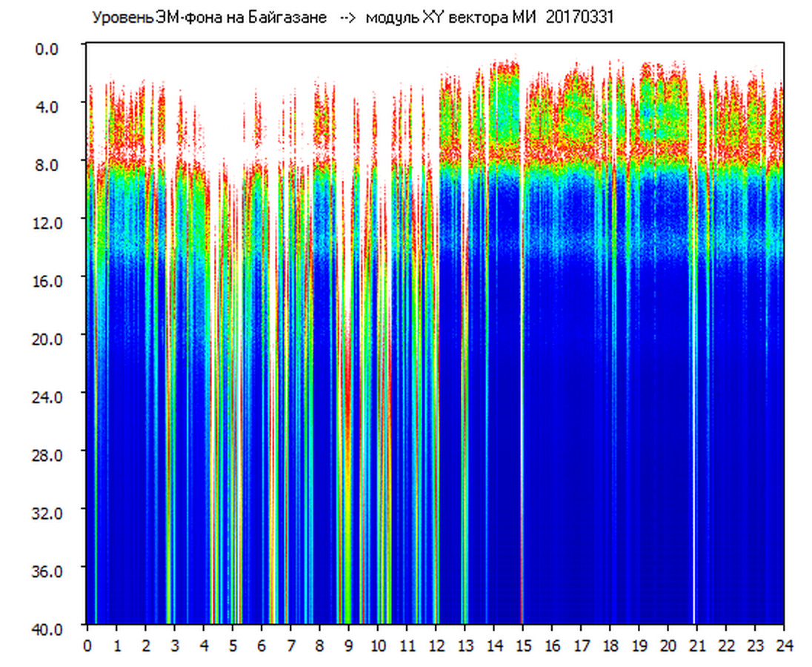Click the white vertical line near hour 21
Screen dimensions: 812x667
(694, 445)
